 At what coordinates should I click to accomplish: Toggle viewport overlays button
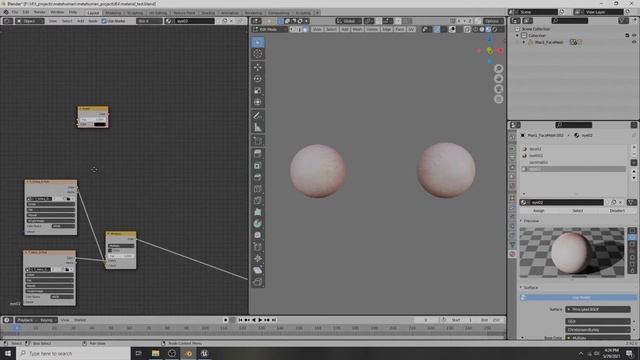point(452,29)
